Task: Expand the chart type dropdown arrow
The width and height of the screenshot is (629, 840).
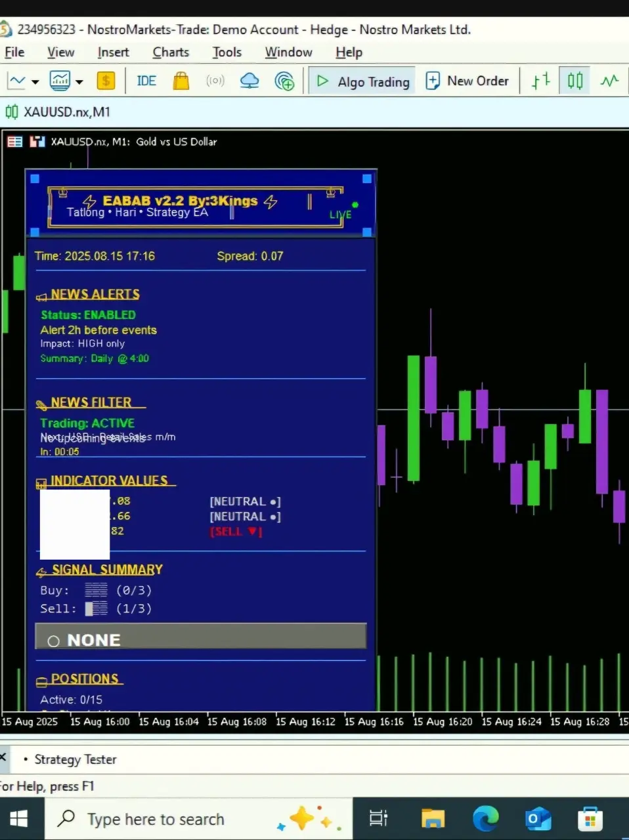Action: (x=35, y=82)
